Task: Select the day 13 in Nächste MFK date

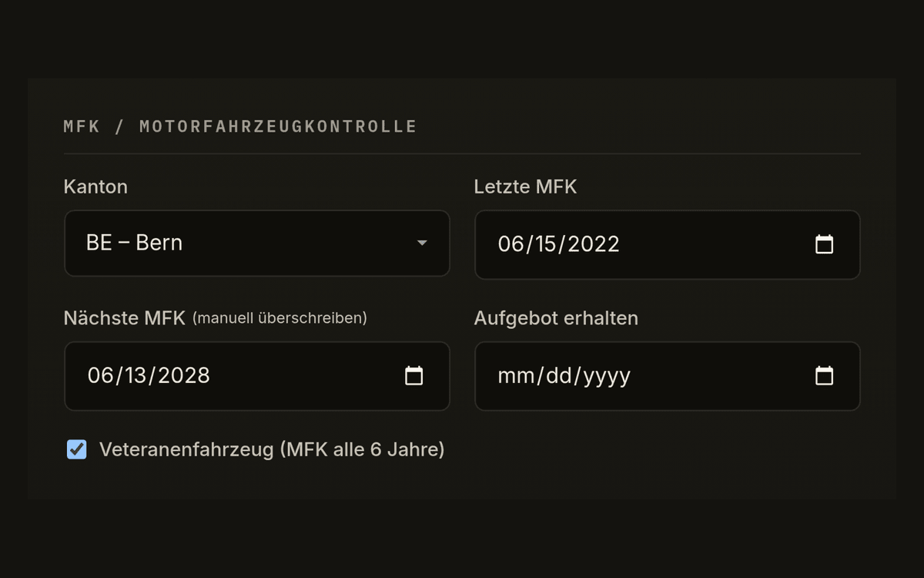Action: pos(134,375)
